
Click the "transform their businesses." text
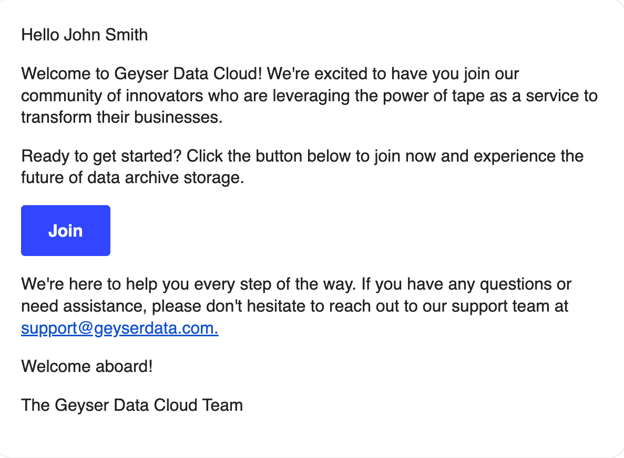click(x=121, y=118)
